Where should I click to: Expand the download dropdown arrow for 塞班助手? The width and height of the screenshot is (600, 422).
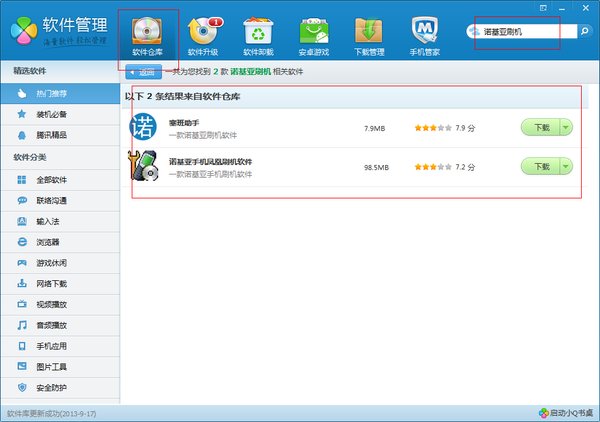coord(566,128)
